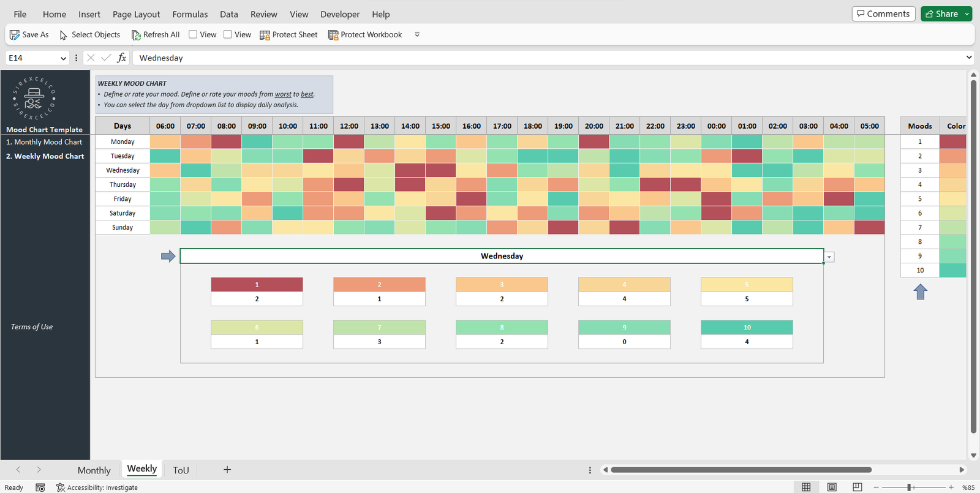Open the Comments pane
The height and width of the screenshot is (493, 980).
883,13
